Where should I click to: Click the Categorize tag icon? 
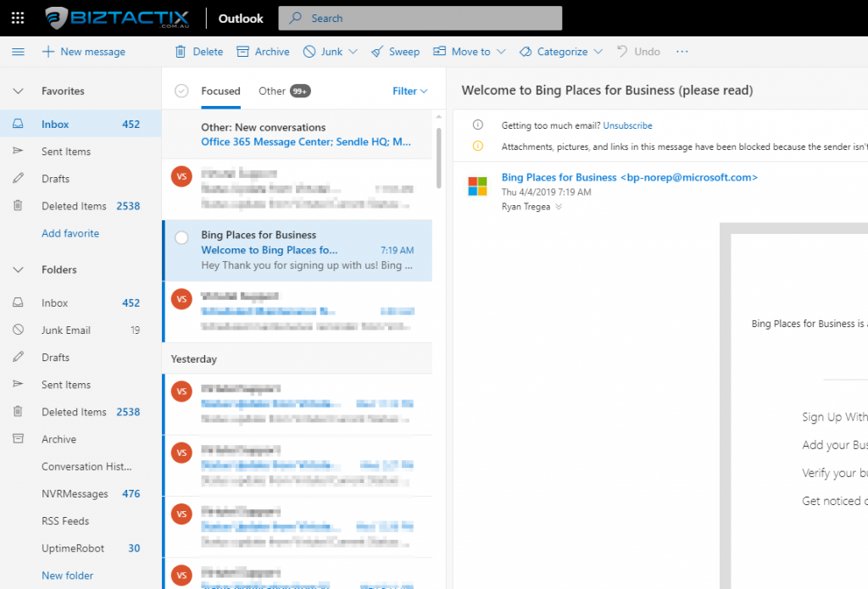point(526,52)
